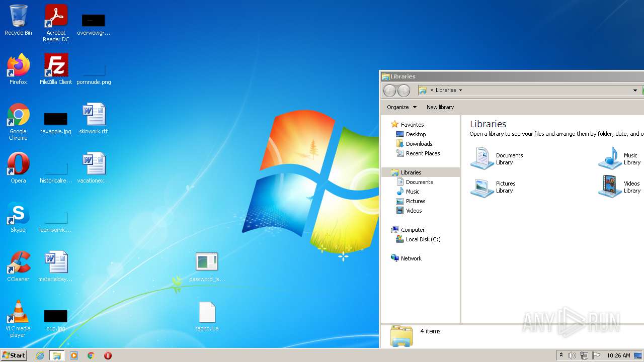The width and height of the screenshot is (644, 362).
Task: Click the Explorer Forward button
Action: (404, 90)
